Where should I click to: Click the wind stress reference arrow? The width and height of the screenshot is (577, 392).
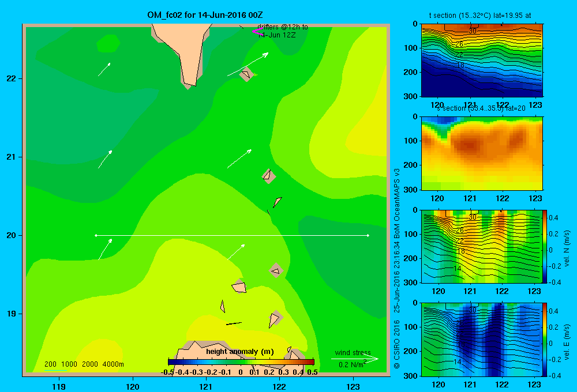coord(355,359)
